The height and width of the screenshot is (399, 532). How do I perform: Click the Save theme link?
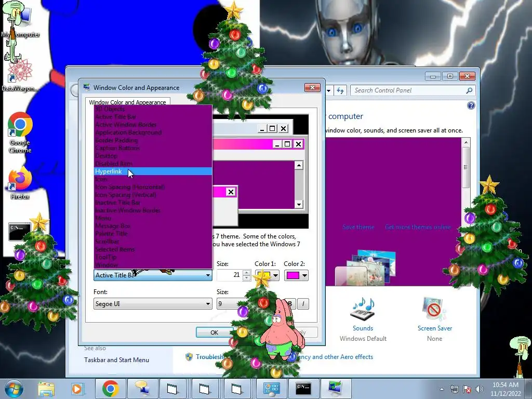point(358,227)
